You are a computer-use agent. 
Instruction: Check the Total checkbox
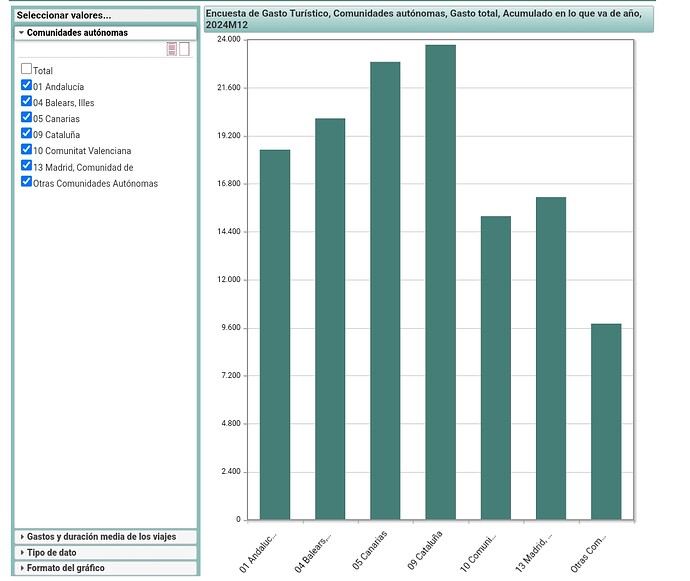26,70
